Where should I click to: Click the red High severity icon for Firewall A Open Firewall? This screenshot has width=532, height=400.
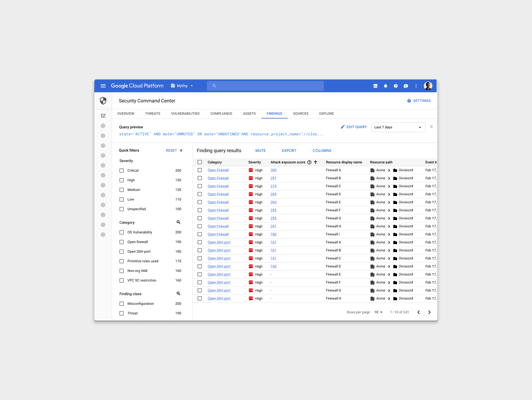click(x=251, y=170)
